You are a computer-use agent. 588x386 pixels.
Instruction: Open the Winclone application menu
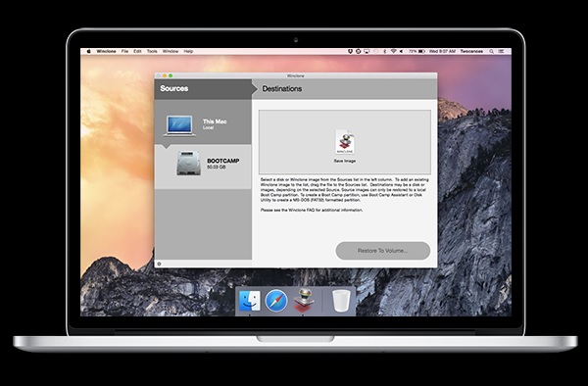[106, 51]
